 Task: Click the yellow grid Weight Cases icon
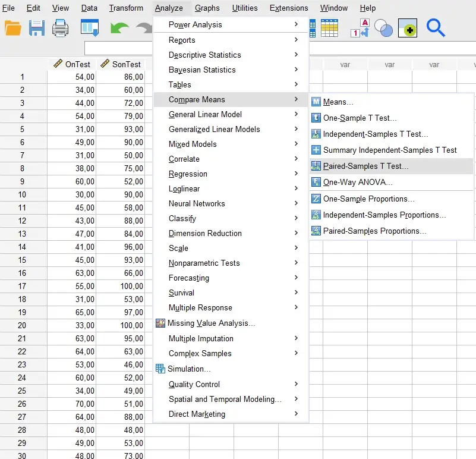click(329, 29)
